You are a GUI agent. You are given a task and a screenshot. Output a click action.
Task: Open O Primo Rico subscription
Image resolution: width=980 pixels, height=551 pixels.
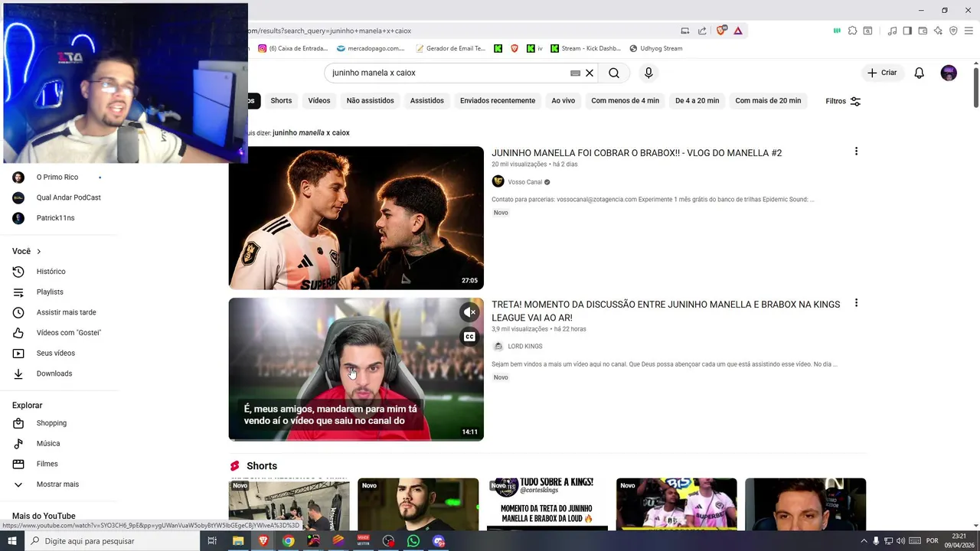click(x=59, y=177)
